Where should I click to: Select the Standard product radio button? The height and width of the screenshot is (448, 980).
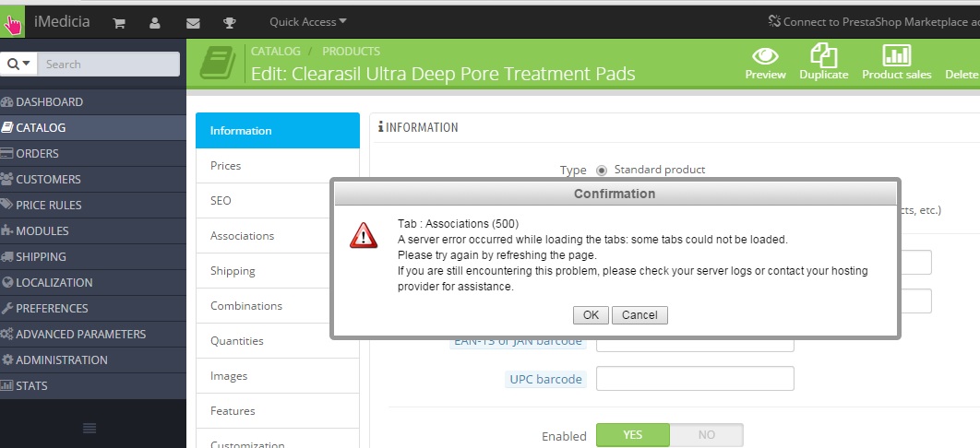[602, 170]
